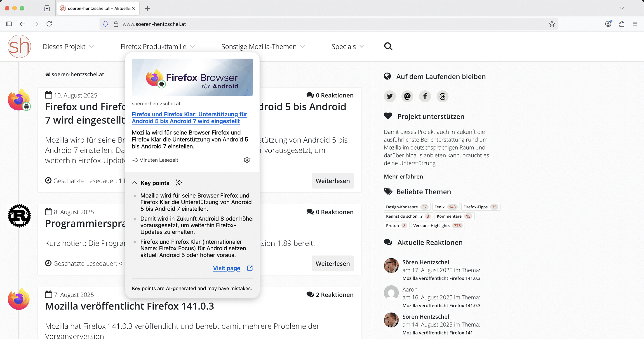Click the Firefox Android icon beside first article

click(19, 99)
